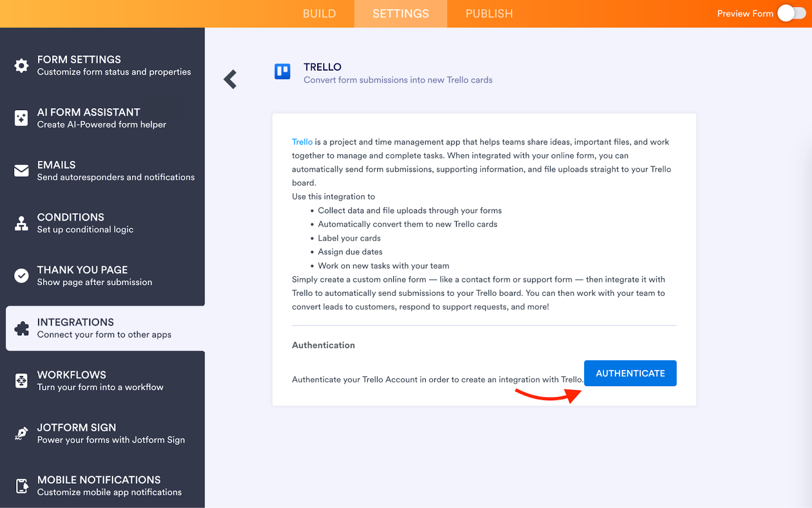
Task: Click the Conditions hierarchy icon
Action: pyautogui.click(x=21, y=223)
